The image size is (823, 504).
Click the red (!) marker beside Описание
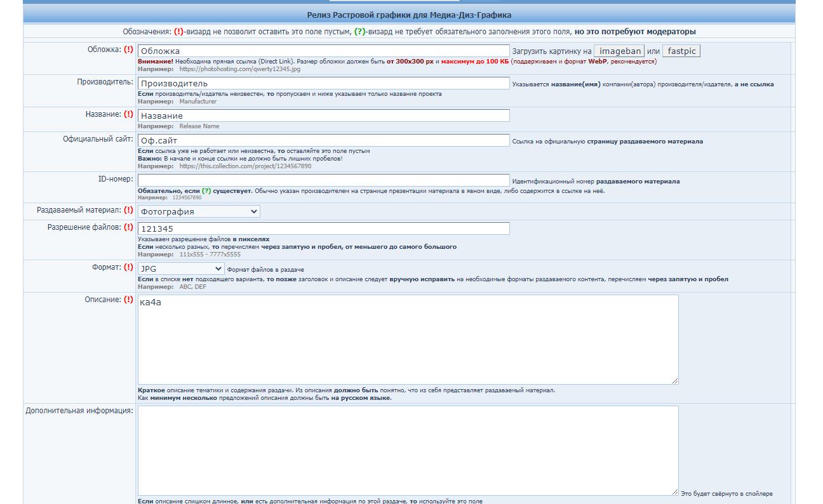click(129, 300)
